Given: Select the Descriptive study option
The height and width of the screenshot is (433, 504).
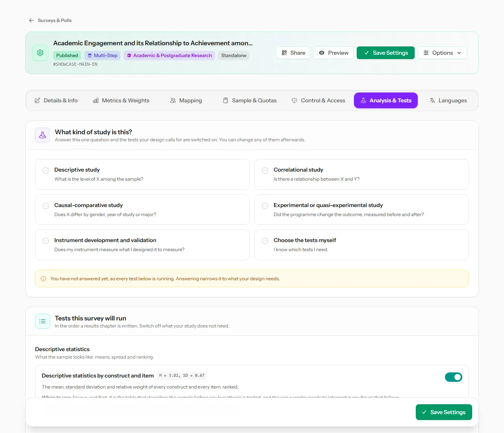Looking at the screenshot, I should (x=142, y=174).
